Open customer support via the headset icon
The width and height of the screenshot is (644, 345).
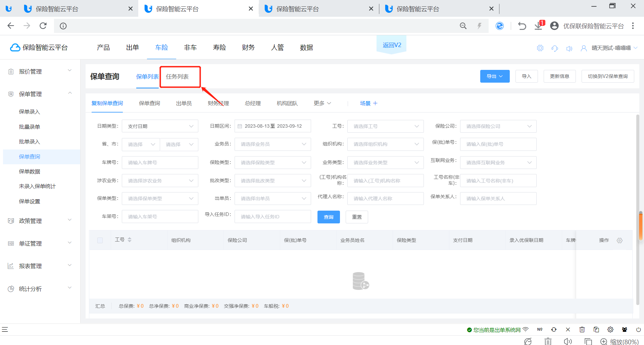(x=555, y=48)
